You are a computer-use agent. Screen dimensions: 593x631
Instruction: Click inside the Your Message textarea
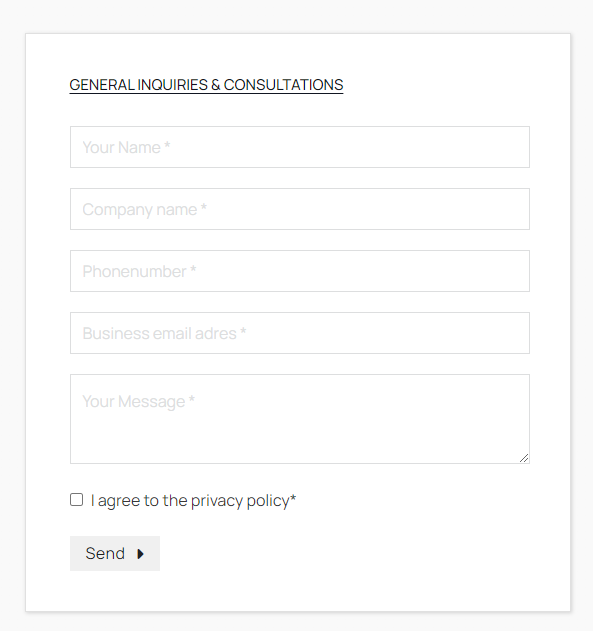300,419
